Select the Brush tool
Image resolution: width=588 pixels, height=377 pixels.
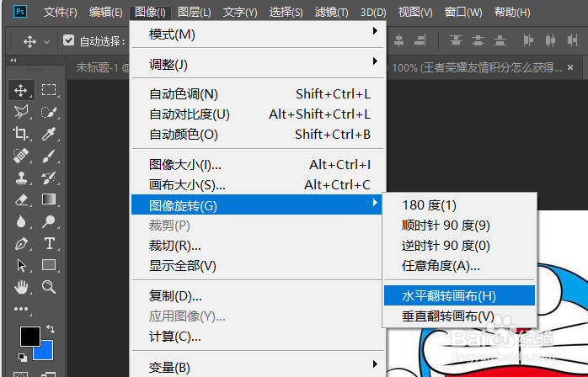coord(49,156)
